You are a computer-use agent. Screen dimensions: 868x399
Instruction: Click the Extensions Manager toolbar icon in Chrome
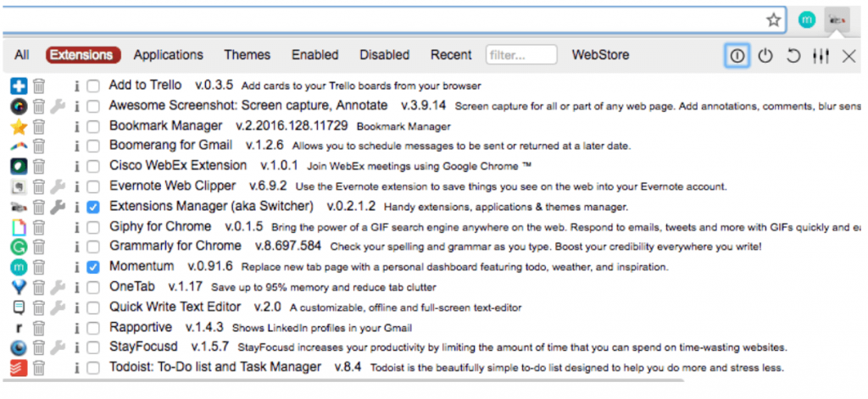point(837,20)
